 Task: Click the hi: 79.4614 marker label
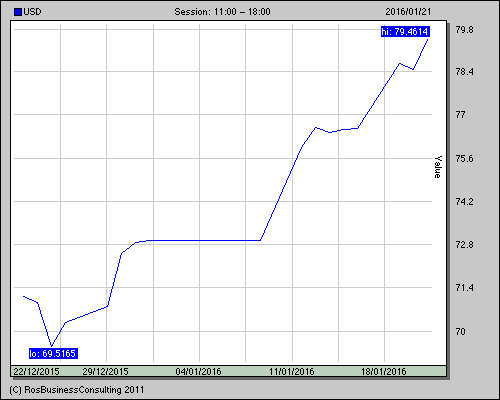pos(405,32)
